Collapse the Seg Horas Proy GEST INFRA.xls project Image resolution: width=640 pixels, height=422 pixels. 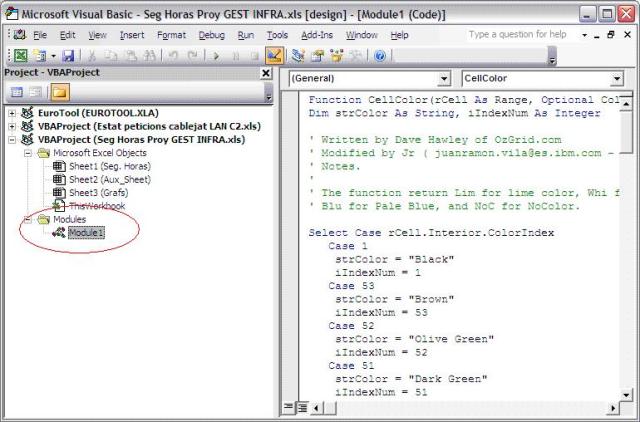(x=12, y=140)
